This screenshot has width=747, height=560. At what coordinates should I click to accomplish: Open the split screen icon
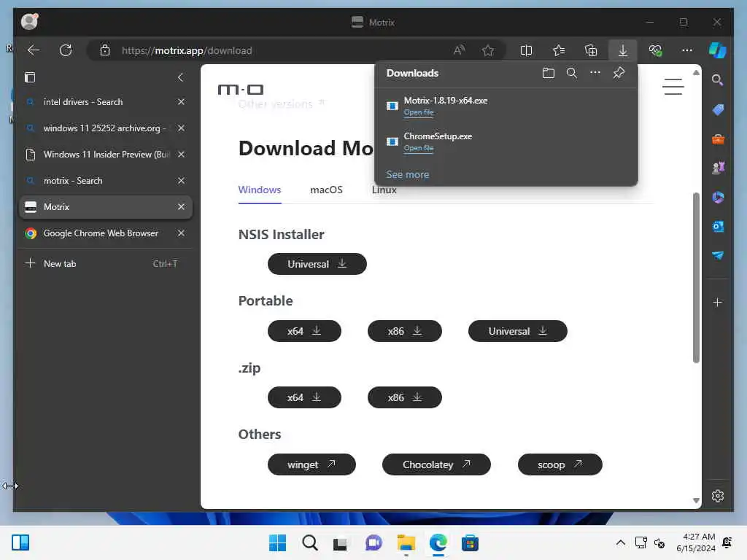click(x=526, y=50)
